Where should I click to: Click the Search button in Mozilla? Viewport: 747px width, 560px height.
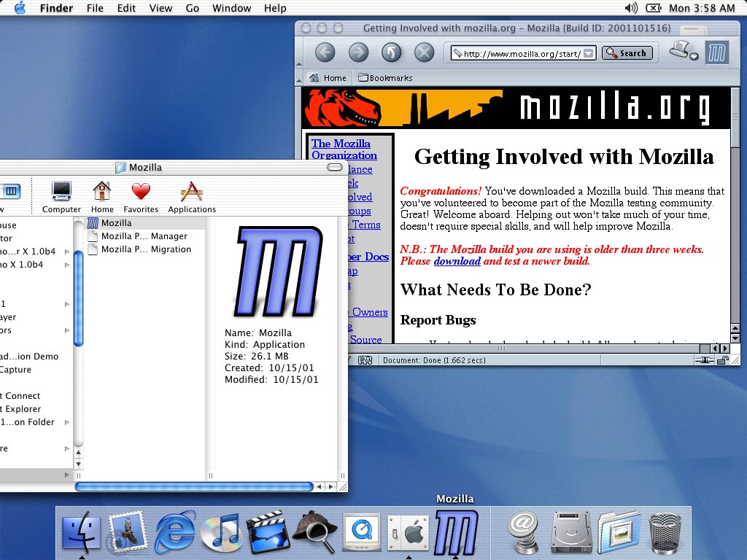[x=627, y=53]
